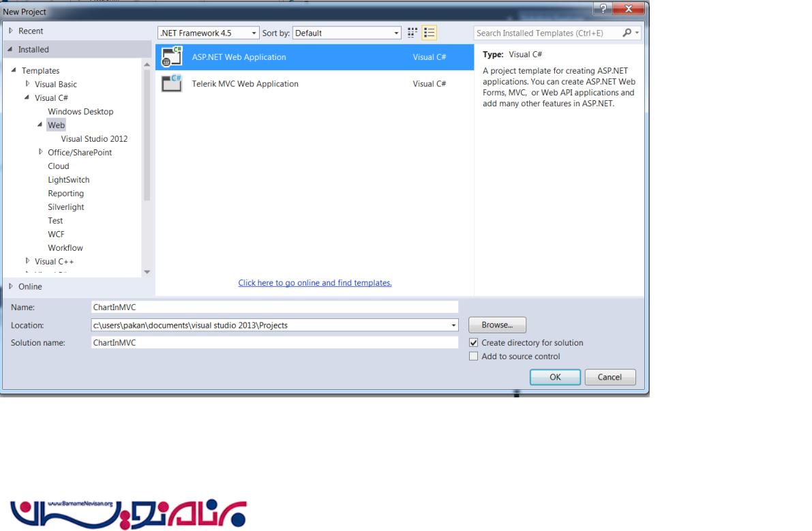This screenshot has height=531, width=812.
Task: Select the Silverlight category
Action: click(x=65, y=207)
